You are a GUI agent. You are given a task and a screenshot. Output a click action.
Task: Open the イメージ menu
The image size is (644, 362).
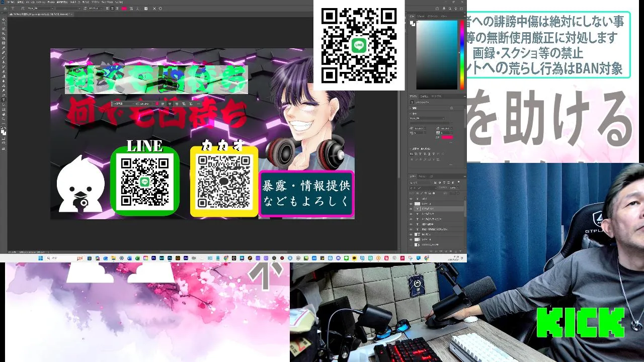(30, 2)
